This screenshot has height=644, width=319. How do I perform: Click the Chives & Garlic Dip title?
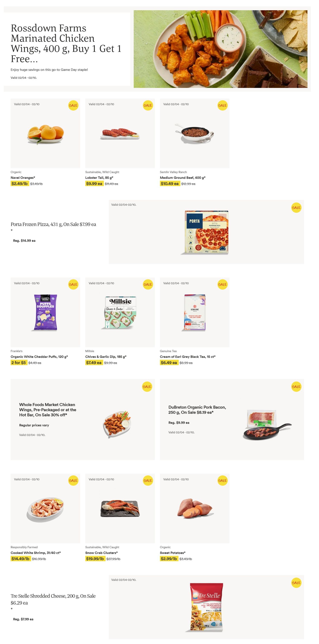106,357
